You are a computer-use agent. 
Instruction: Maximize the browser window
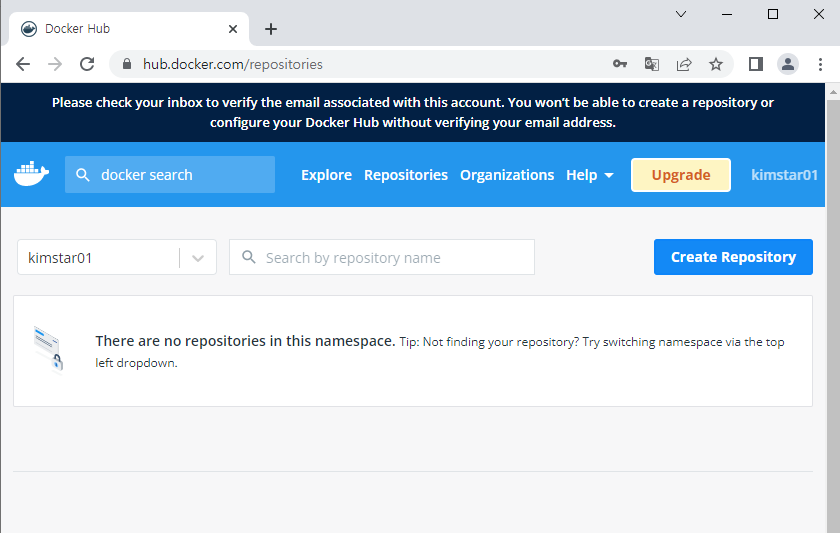click(x=773, y=14)
